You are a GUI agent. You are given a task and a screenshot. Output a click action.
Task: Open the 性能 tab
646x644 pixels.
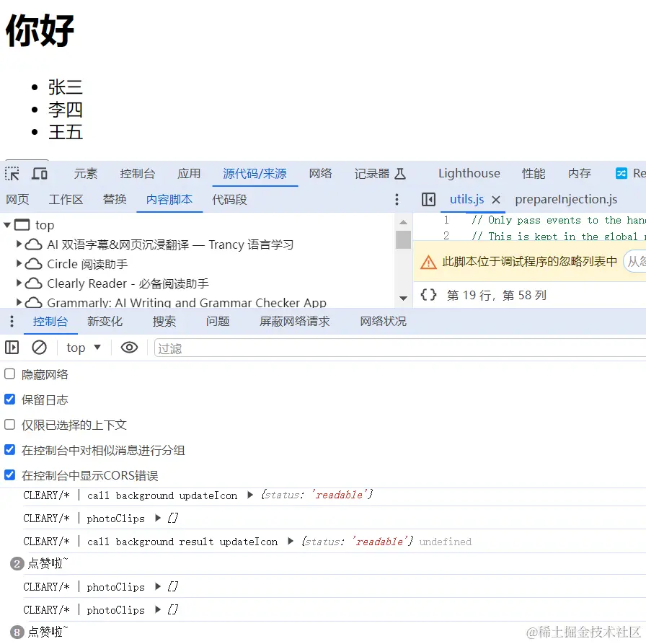pos(534,174)
